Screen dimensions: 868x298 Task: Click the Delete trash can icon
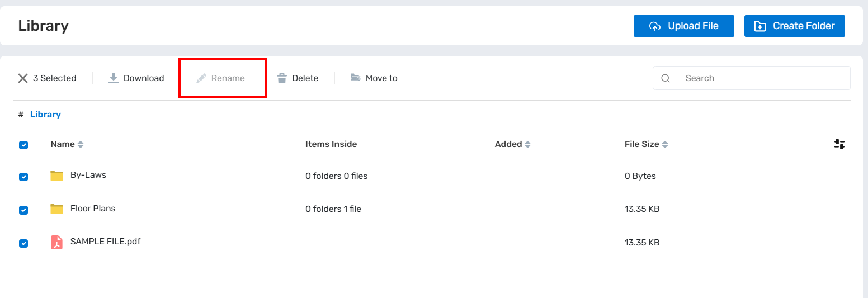point(282,78)
